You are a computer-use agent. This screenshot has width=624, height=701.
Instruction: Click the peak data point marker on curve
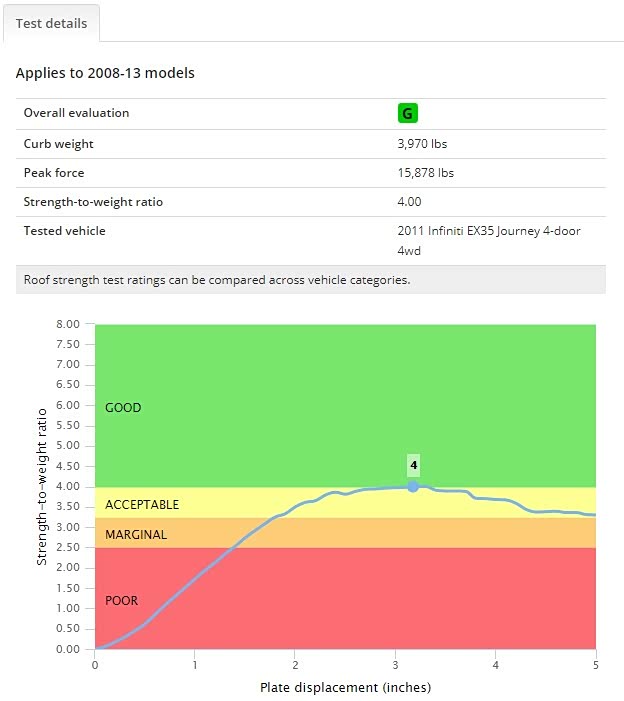[x=413, y=486]
